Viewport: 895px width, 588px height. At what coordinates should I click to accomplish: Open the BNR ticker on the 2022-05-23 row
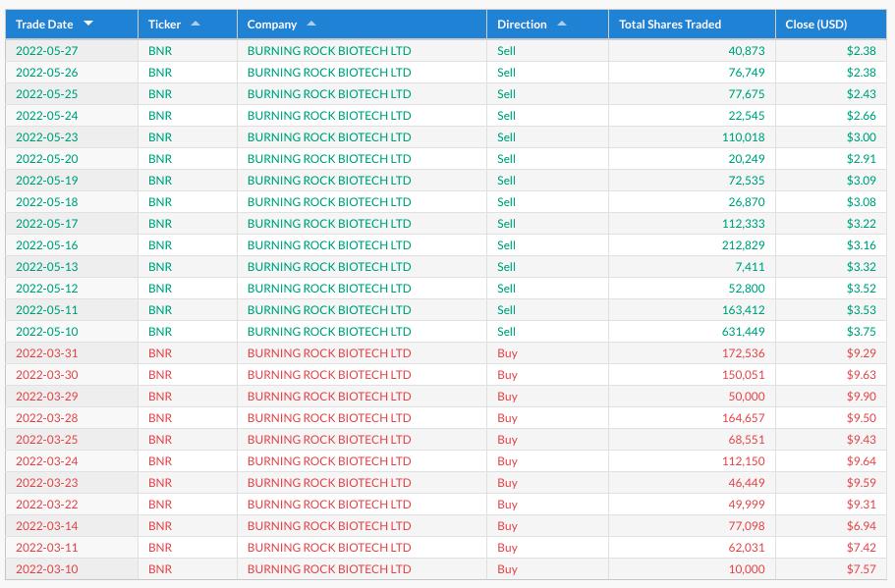click(160, 137)
